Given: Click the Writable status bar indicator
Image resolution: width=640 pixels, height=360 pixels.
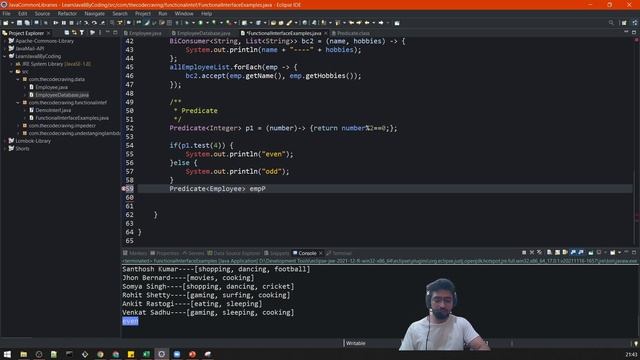Looking at the screenshot, I should (x=356, y=343).
